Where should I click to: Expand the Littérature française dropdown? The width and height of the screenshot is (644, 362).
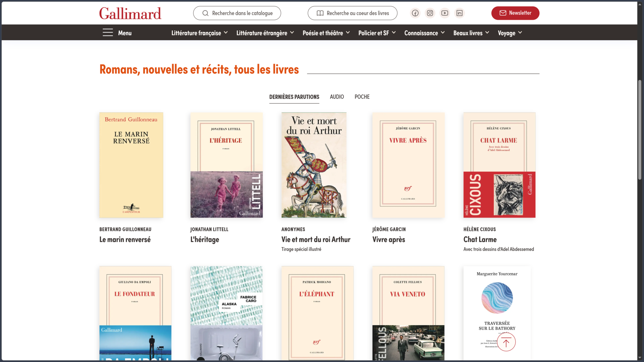pyautogui.click(x=200, y=33)
